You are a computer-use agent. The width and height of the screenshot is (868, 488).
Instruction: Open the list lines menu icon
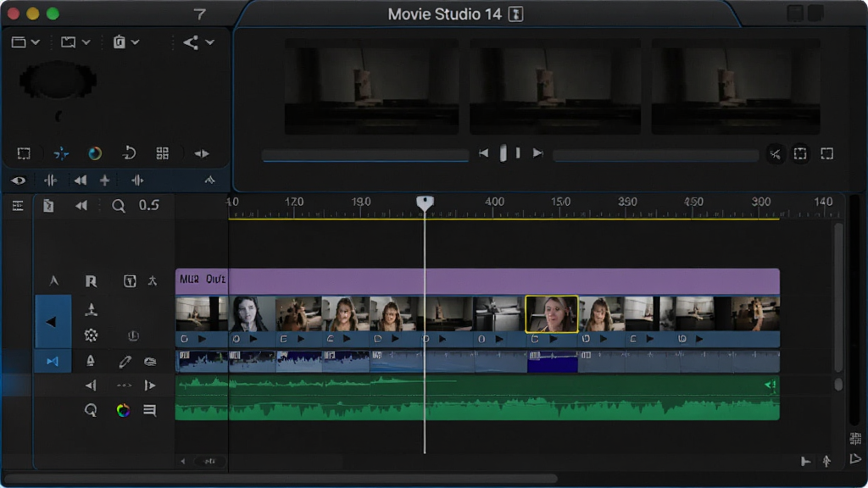pyautogui.click(x=149, y=410)
